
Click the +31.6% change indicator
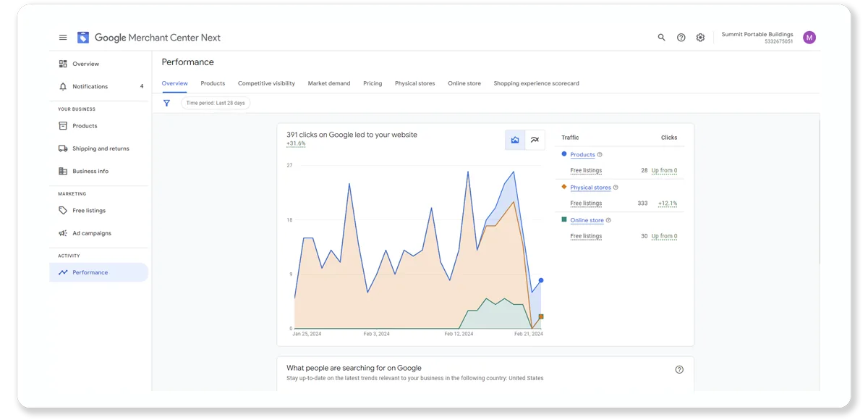click(x=296, y=143)
